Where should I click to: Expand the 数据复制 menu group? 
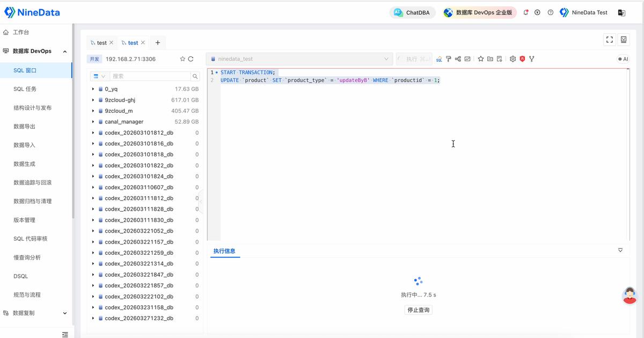pyautogui.click(x=65, y=313)
